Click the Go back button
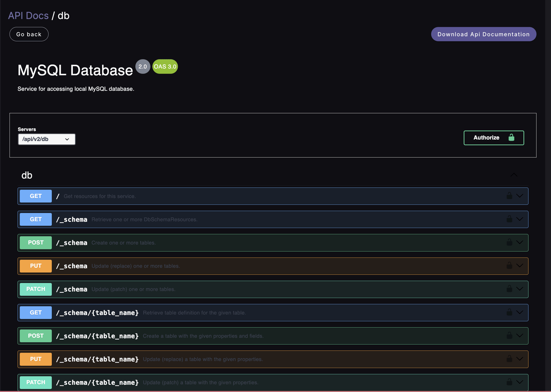Screen dimensions: 551x392 [x=29, y=34]
